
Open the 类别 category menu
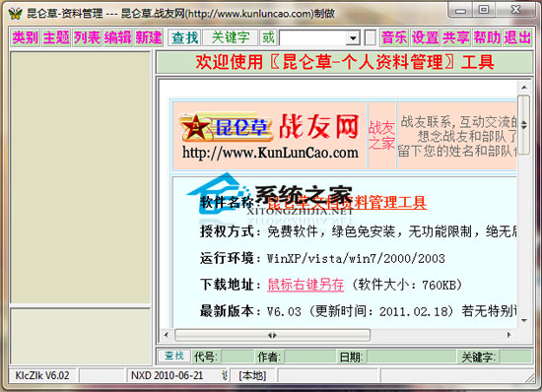26,37
